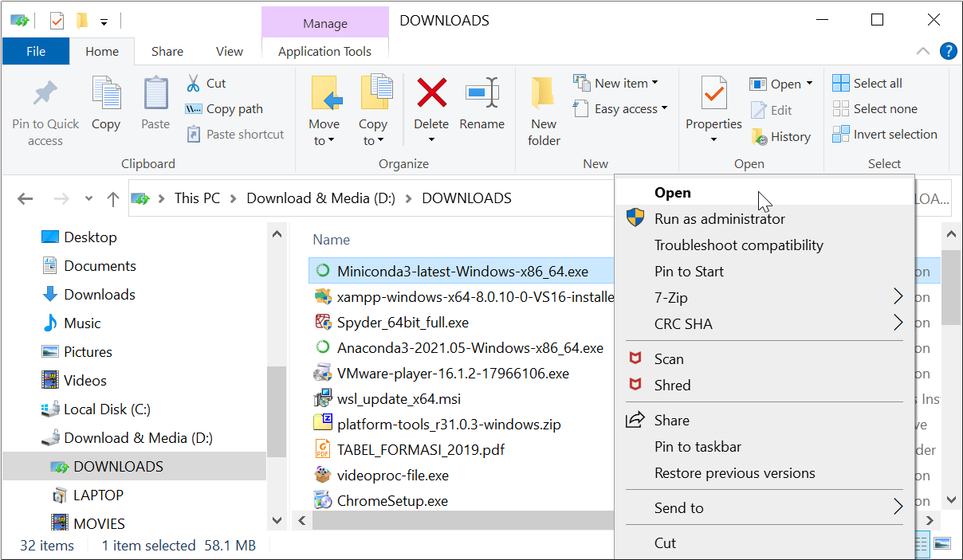
Task: Click Select all in ribbon
Action: click(x=867, y=83)
